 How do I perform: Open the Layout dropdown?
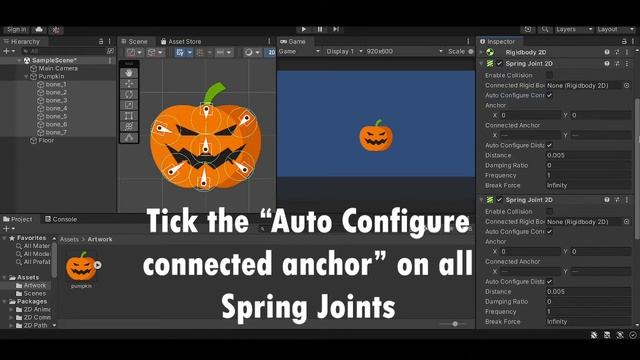tap(616, 29)
